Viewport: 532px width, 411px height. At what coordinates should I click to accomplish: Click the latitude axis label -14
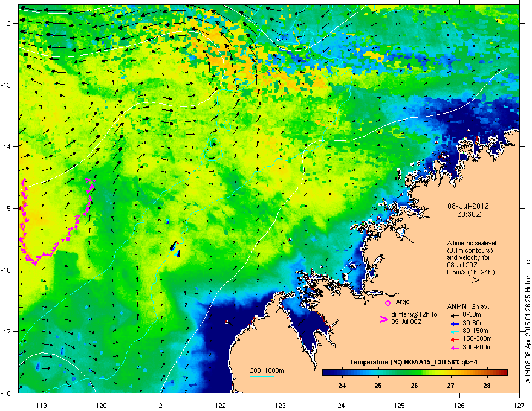click(6, 146)
